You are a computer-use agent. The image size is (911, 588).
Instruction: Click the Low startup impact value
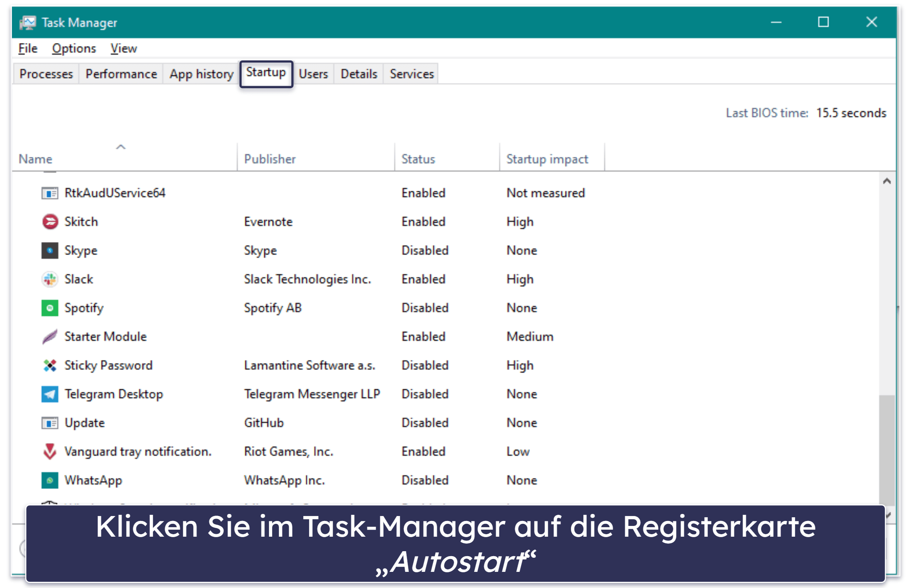point(518,451)
